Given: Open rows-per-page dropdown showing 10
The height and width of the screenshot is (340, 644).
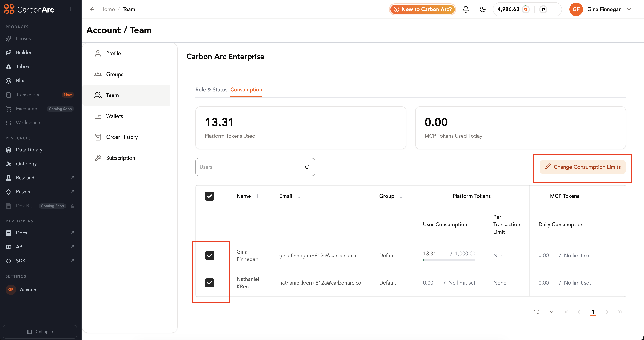Looking at the screenshot, I should coord(543,312).
